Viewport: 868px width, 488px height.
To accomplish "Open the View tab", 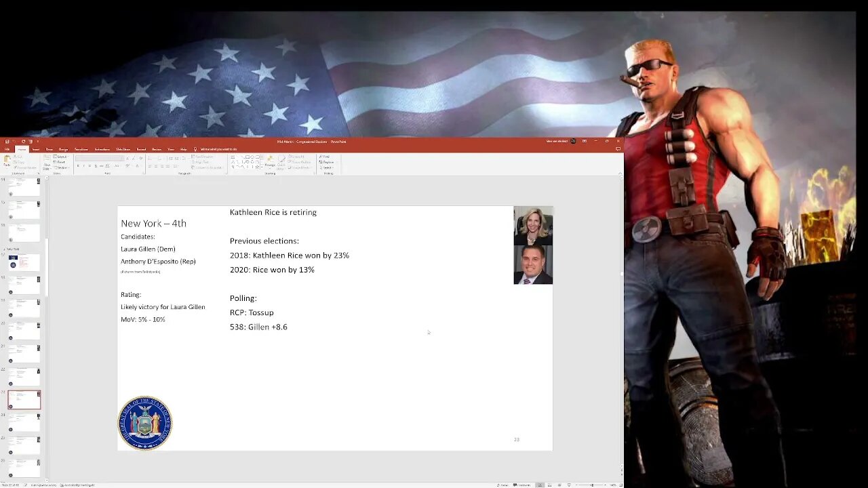I will click(x=171, y=149).
